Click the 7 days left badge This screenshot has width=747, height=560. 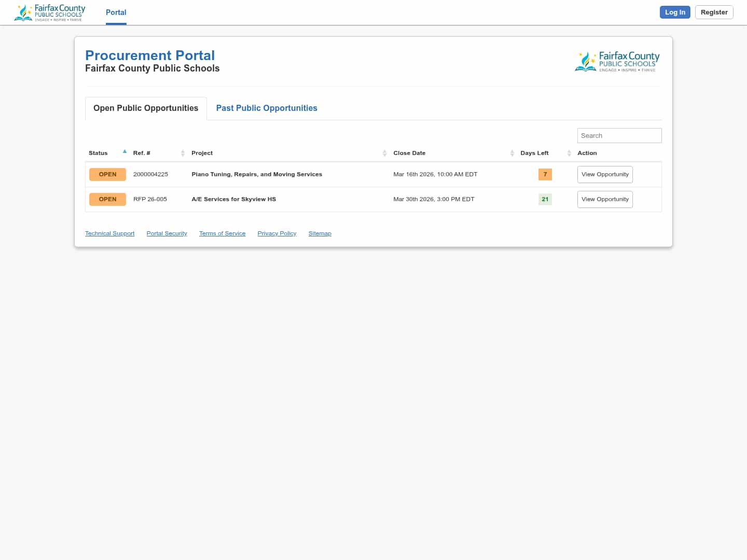click(545, 175)
